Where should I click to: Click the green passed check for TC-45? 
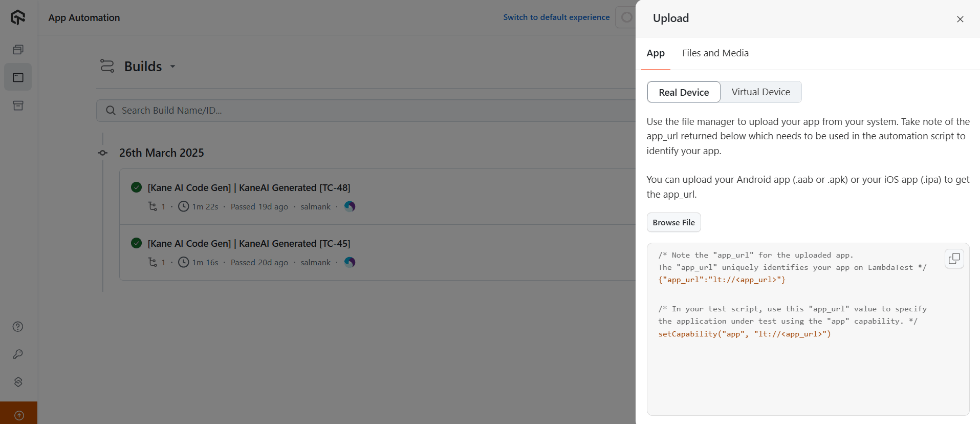(136, 243)
